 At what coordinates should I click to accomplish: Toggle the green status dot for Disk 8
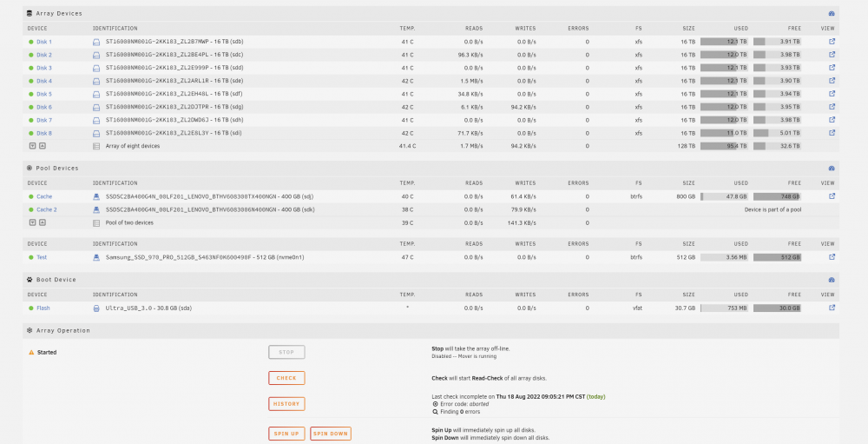click(x=31, y=133)
